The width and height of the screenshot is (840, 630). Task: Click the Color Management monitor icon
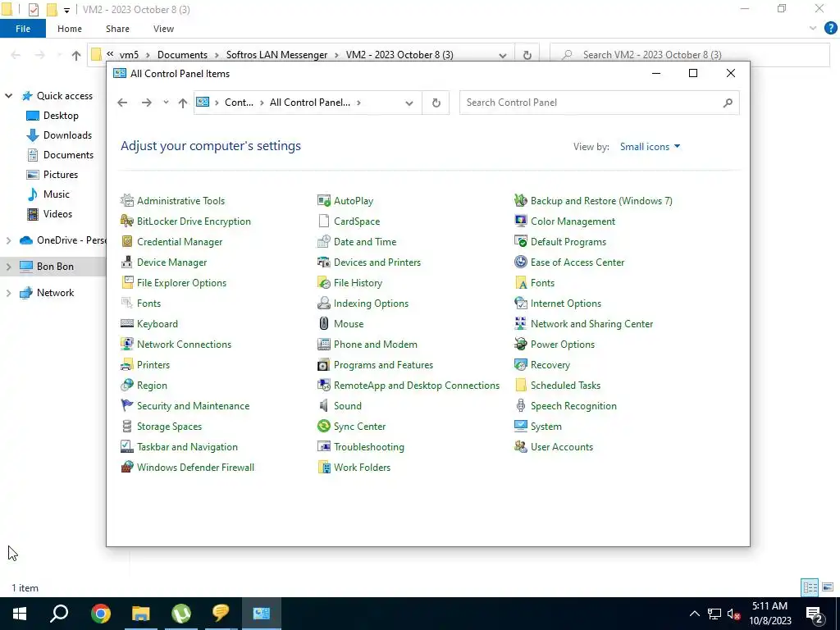click(521, 221)
